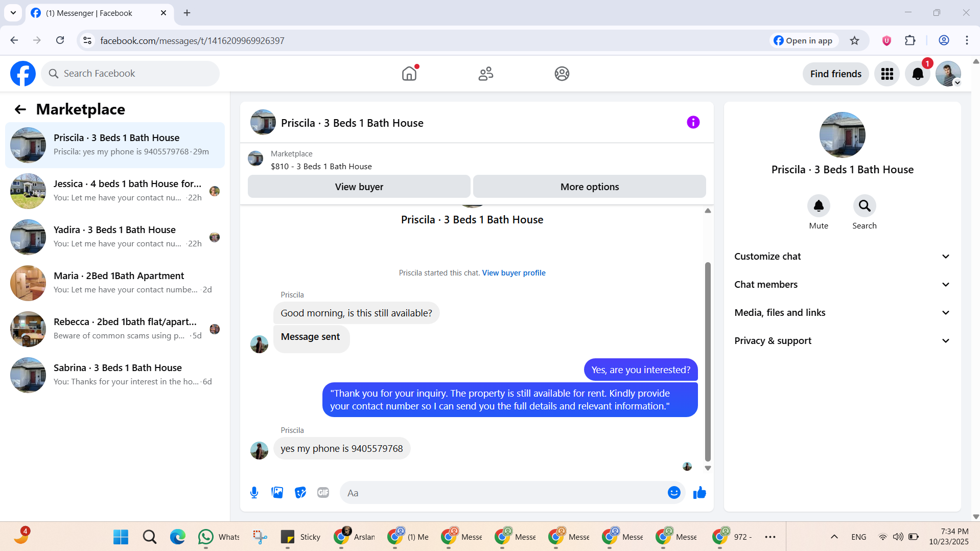Open the Maria 2Bed 1Bath Apartment chat
980x551 pixels.
click(x=115, y=283)
